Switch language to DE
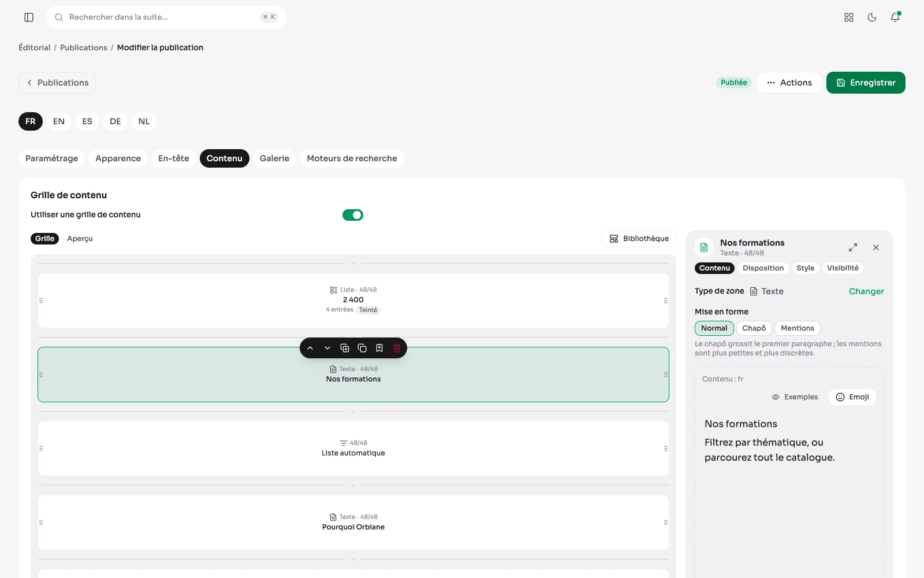924x578 pixels. click(x=115, y=121)
